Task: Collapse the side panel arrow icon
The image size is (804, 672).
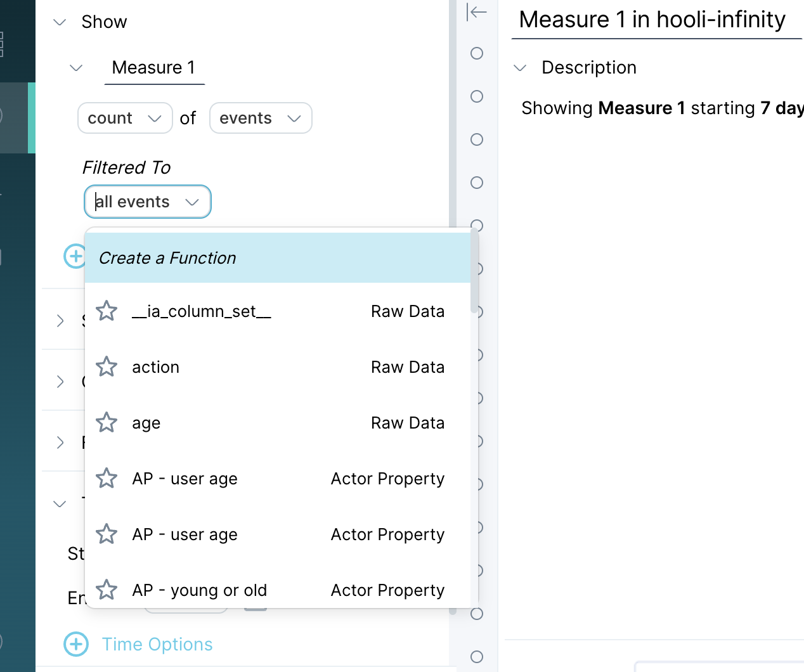Action: click(x=476, y=12)
